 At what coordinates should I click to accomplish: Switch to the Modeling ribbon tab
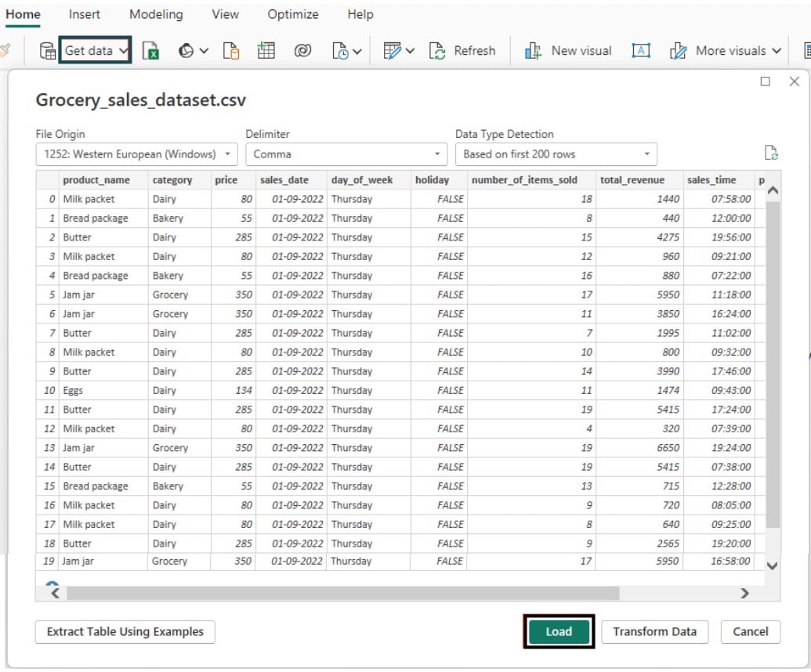(155, 14)
